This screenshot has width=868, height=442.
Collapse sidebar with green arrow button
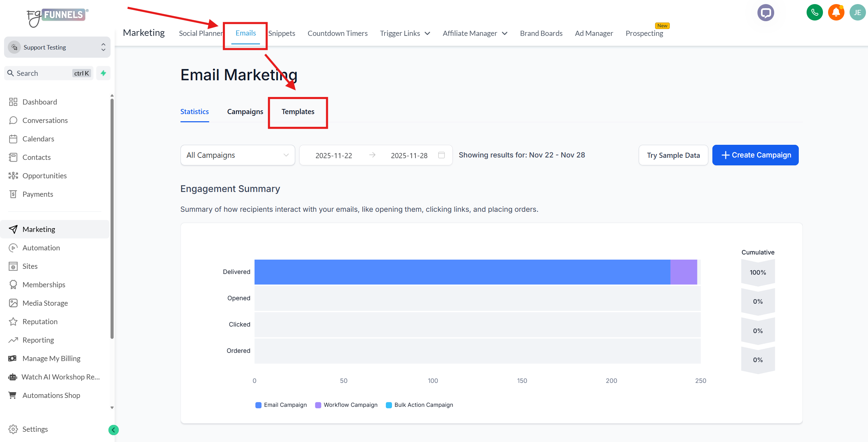click(114, 430)
